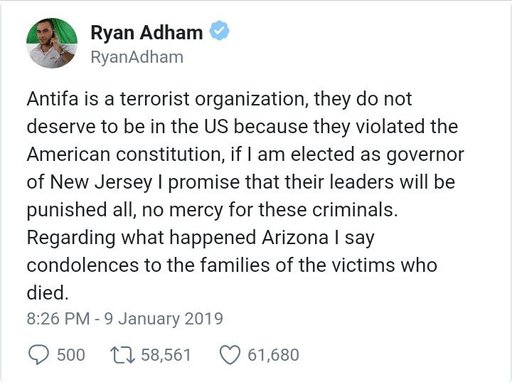View the 500 replies count
Screen dimensions: 512x383
pos(71,355)
